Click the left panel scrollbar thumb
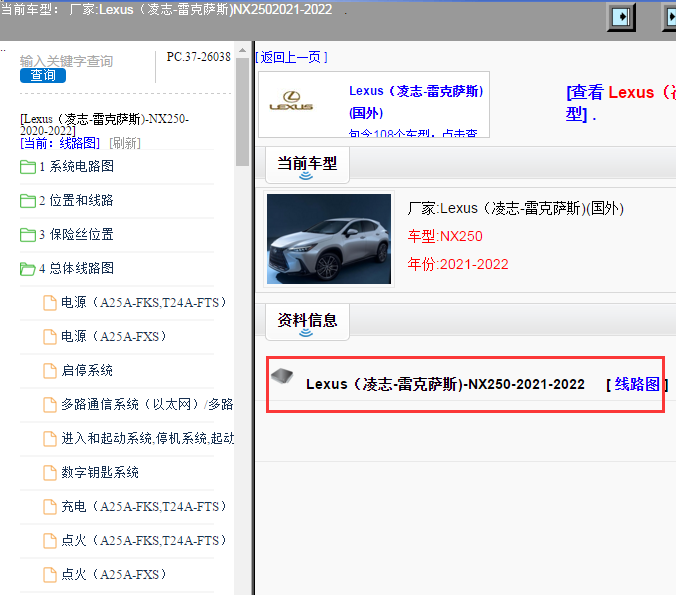This screenshot has height=595, width=676. 243,112
